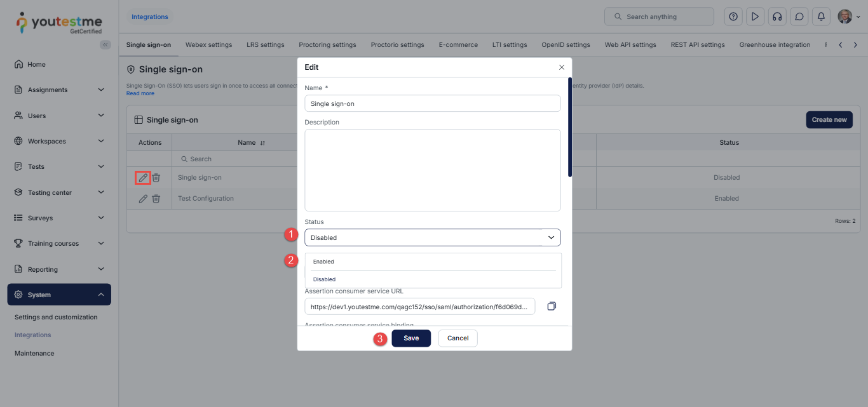
Task: Delete the Test Configuration row
Action: 156,199
